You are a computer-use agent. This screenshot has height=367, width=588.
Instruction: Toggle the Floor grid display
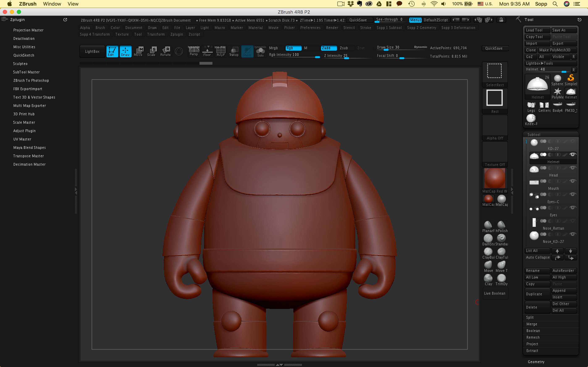coord(207,51)
